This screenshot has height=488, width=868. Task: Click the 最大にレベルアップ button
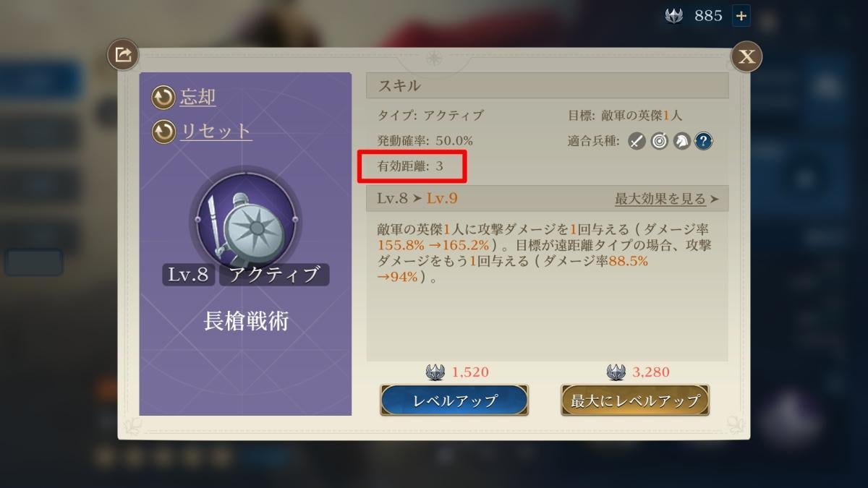(635, 400)
